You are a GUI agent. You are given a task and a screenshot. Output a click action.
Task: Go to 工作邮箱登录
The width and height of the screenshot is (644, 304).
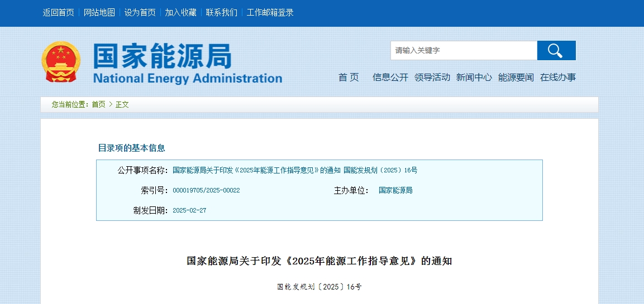[x=270, y=12]
